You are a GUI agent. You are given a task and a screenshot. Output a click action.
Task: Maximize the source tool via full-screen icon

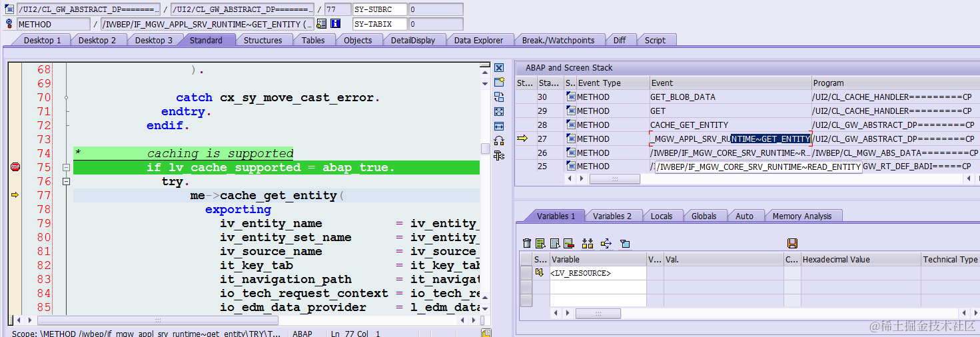[x=498, y=112]
